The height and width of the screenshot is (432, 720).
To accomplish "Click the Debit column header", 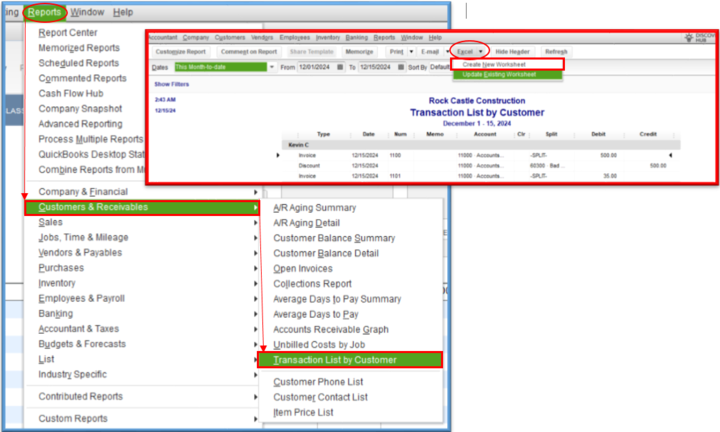I will coord(598,134).
